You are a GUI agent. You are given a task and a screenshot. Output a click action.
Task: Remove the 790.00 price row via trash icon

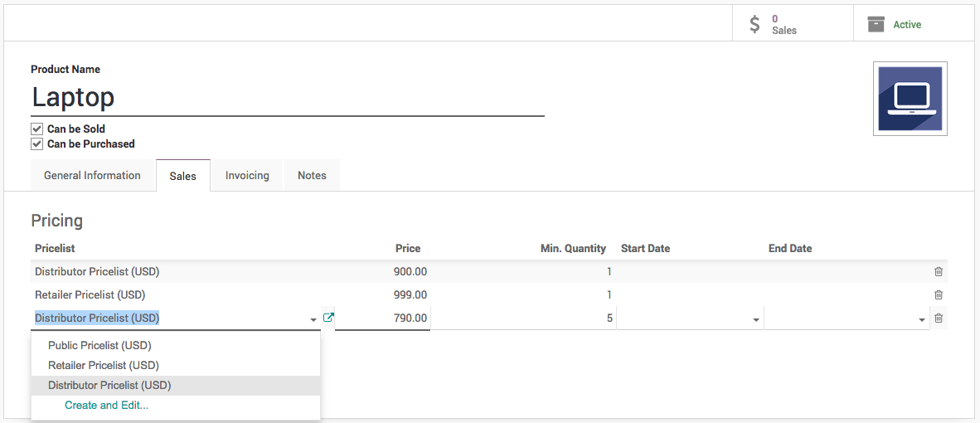938,318
